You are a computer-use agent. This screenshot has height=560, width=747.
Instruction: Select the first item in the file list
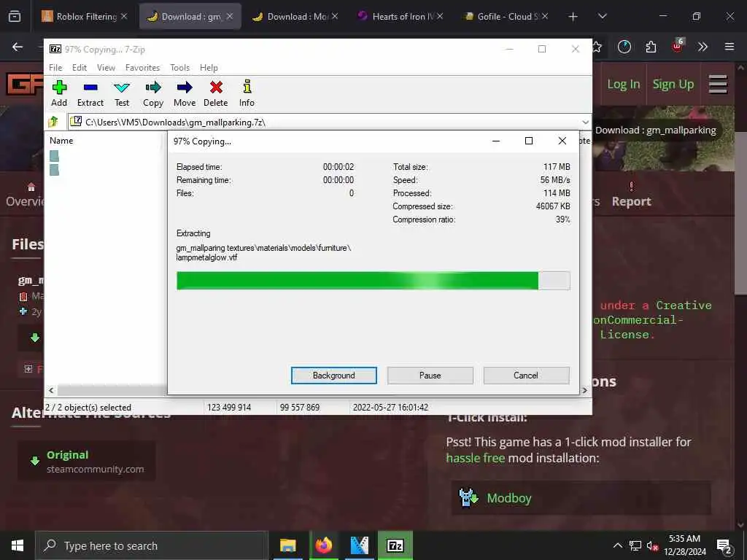(x=54, y=156)
